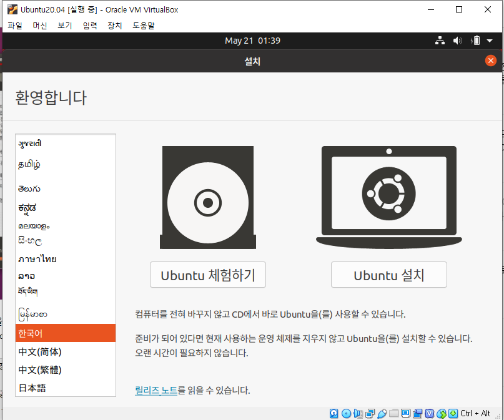Click the recording status icon
The width and height of the screenshot is (504, 420).
tap(418, 413)
